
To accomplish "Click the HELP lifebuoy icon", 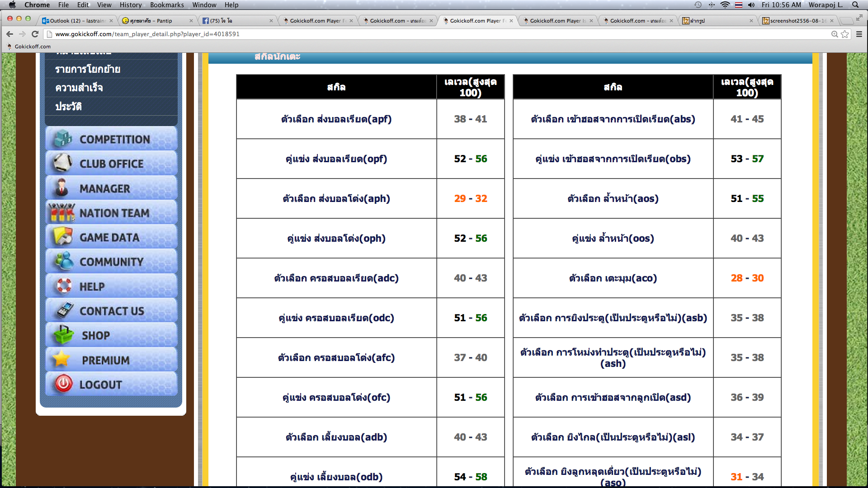I will [63, 286].
